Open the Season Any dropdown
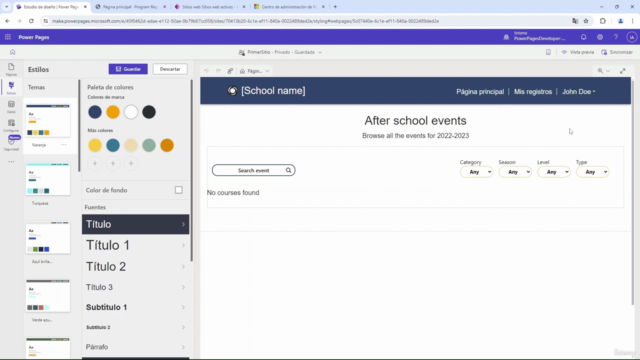Screen dimensions: 640x360 515,172
